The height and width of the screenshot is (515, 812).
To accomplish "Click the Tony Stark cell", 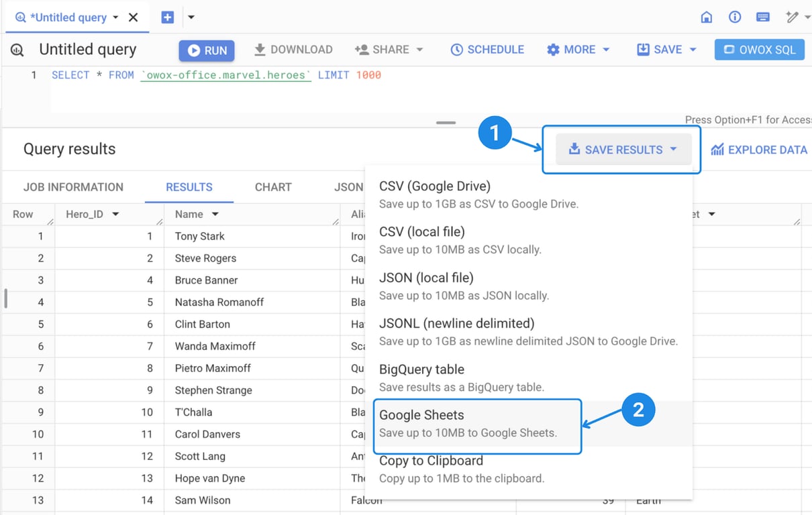I will point(252,236).
